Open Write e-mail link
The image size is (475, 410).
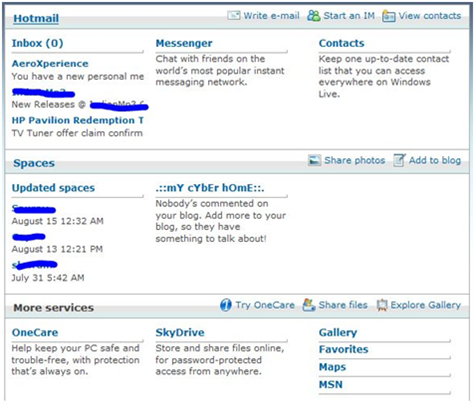coord(271,16)
